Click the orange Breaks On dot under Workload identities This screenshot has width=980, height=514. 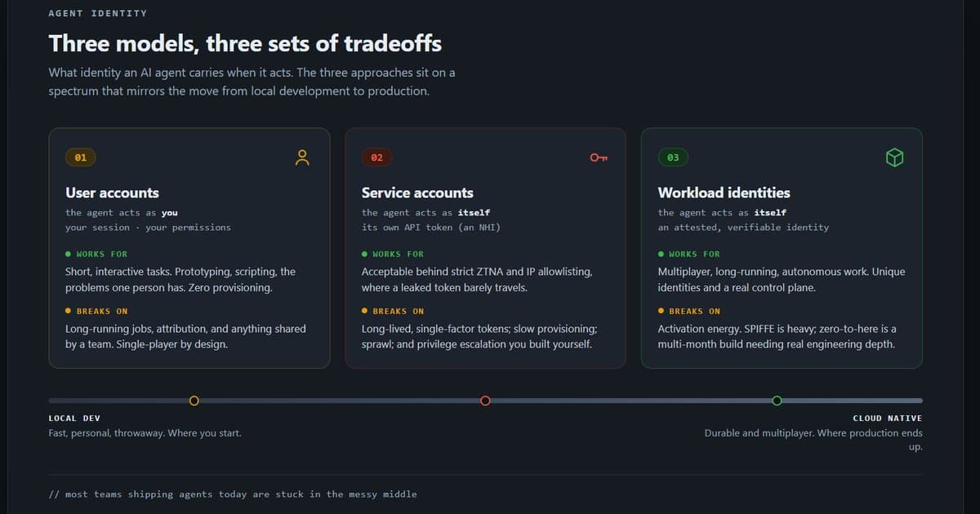661,311
